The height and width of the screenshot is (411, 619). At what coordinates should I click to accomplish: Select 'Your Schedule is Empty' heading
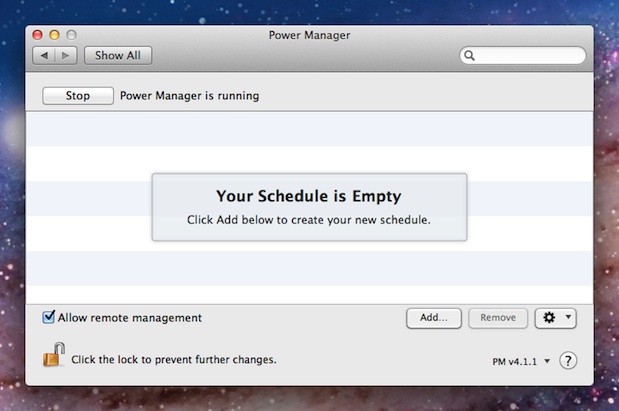click(x=309, y=196)
